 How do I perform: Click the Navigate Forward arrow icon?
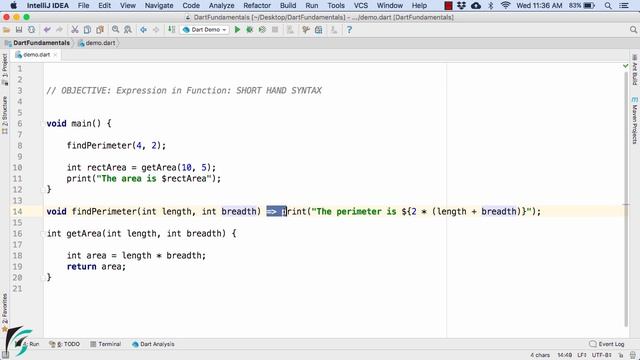156,30
